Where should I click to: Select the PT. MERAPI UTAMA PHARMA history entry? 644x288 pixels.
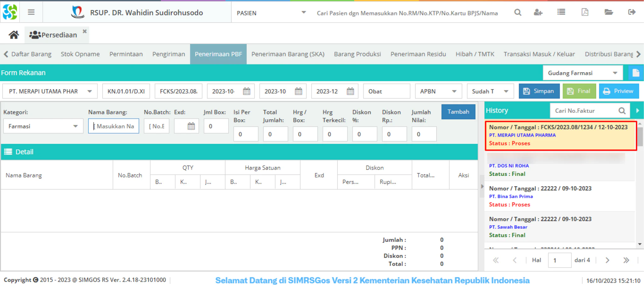coord(561,135)
